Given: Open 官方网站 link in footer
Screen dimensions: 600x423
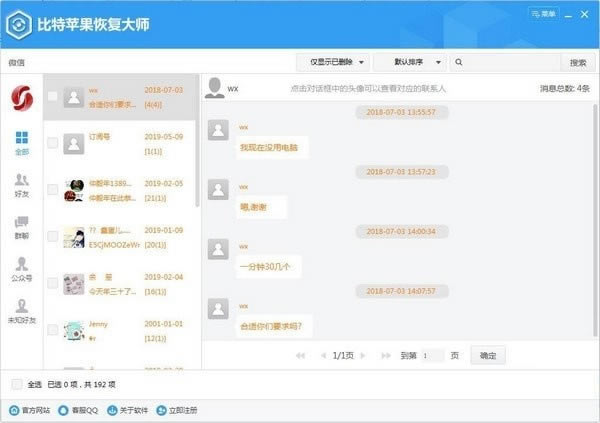Looking at the screenshot, I should [x=29, y=410].
